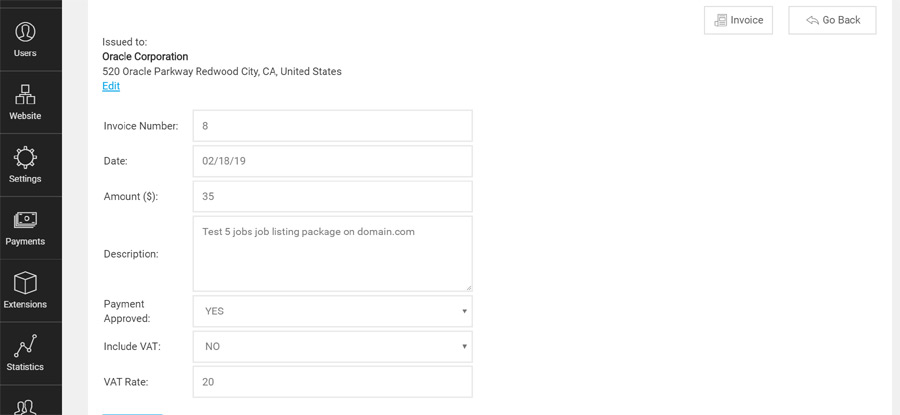This screenshot has width=900, height=415.
Task: Expand the Include VAT dropdown
Action: coord(332,346)
